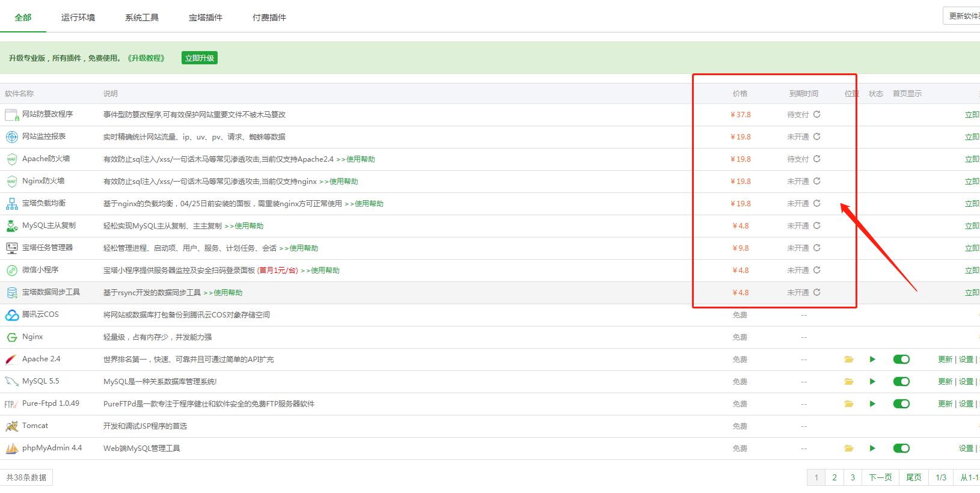Screen dimensions: 980x493
Task: Toggle homepage display for Apache 2.4
Action: point(901,360)
